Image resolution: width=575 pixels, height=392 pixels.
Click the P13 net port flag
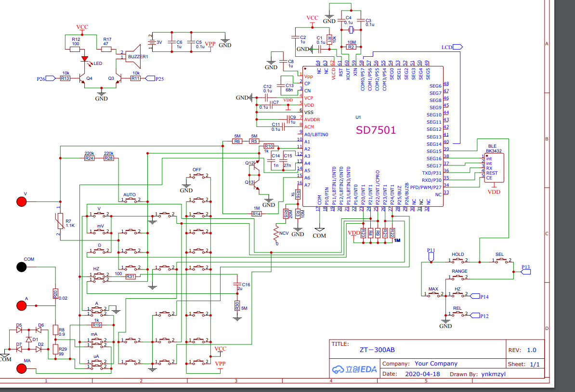tap(525, 272)
